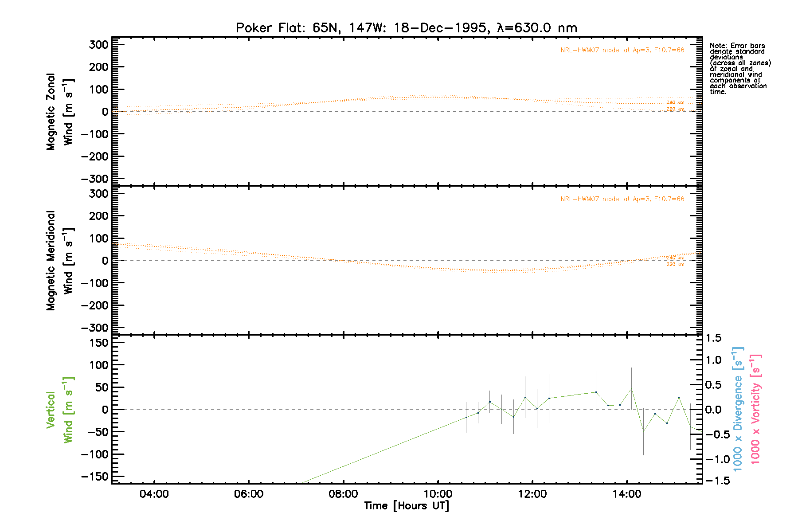This screenshot has height=532, width=798.
Task: Click NRL-HWM07 model legend in zonal panel
Action: [622, 50]
